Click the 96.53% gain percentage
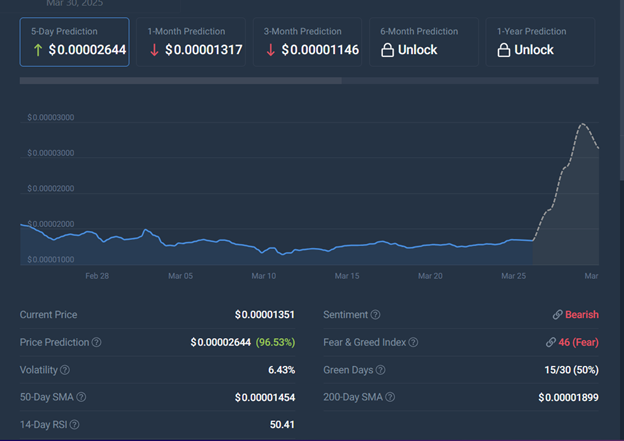 281,342
